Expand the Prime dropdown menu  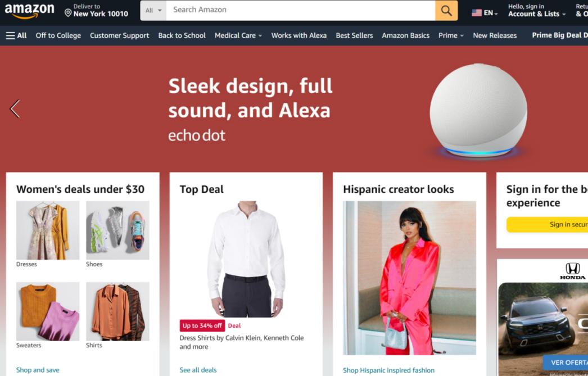451,35
